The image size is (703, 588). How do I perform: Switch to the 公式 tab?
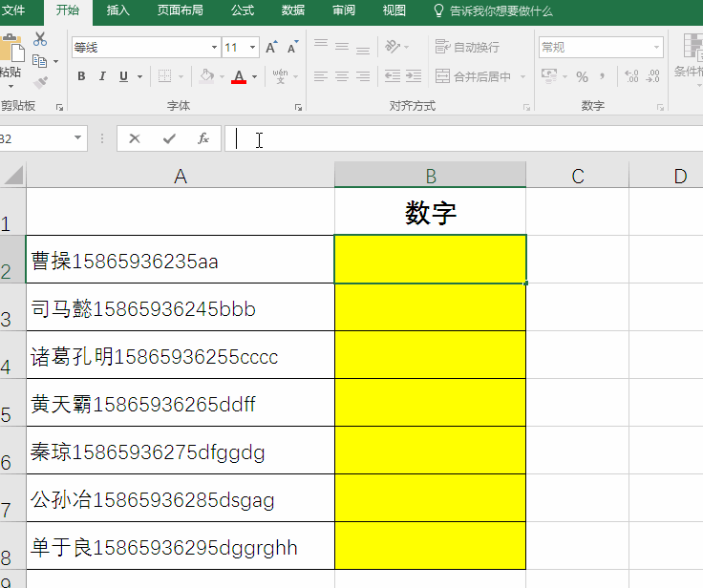(243, 10)
